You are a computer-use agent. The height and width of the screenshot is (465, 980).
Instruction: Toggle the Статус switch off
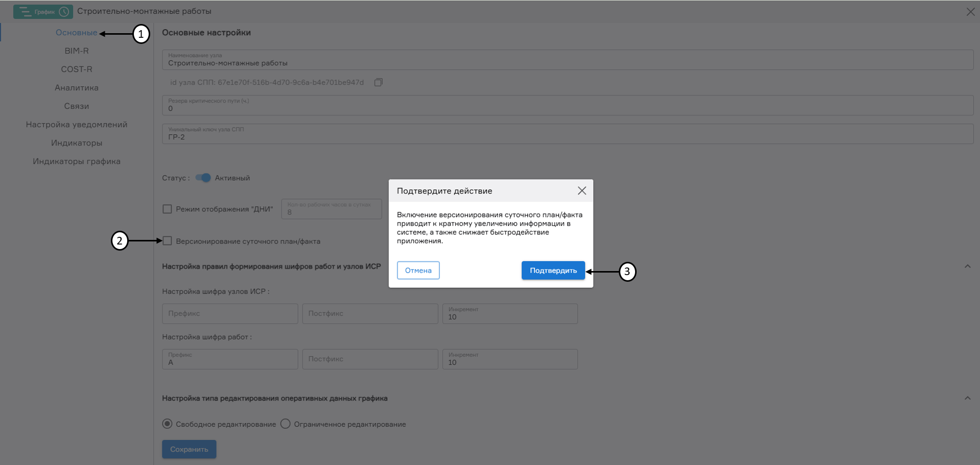click(203, 178)
